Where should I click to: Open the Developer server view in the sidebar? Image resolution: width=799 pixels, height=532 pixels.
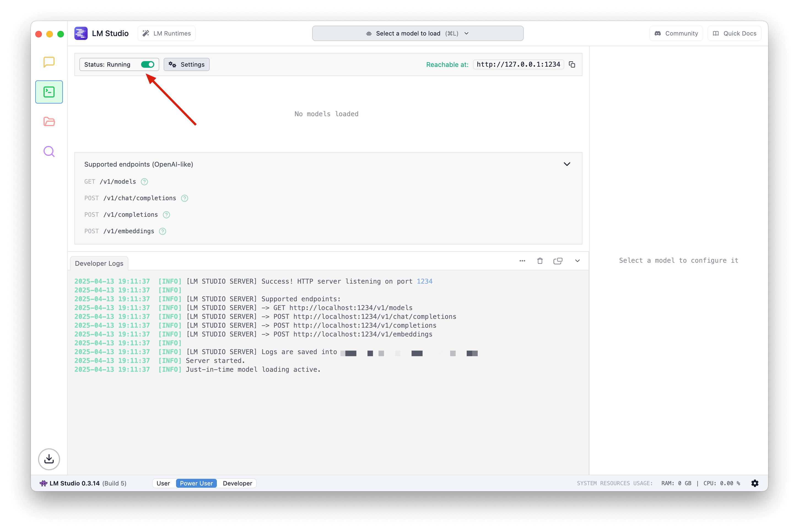click(x=49, y=92)
